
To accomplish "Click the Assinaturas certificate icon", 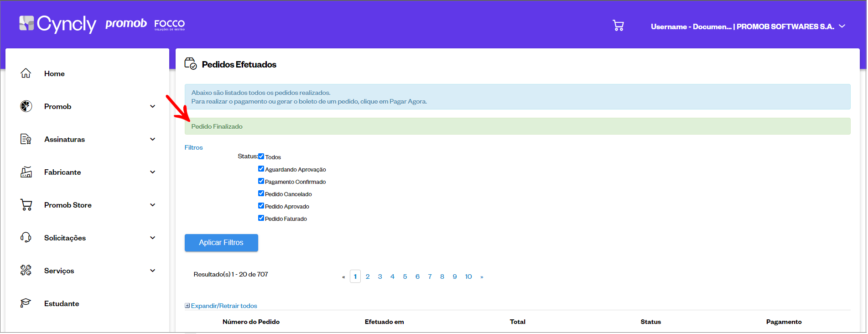I will (x=26, y=139).
